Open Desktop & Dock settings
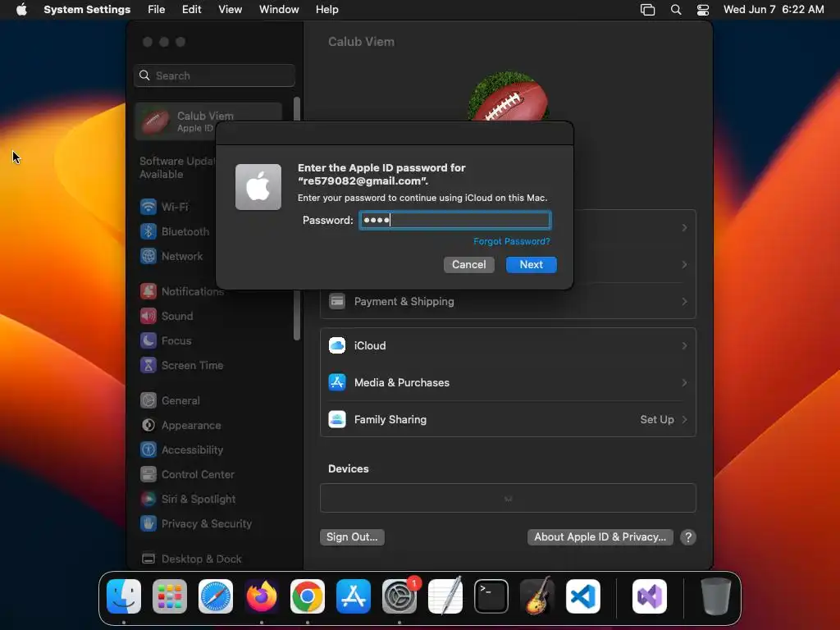The width and height of the screenshot is (840, 630). coord(190,559)
